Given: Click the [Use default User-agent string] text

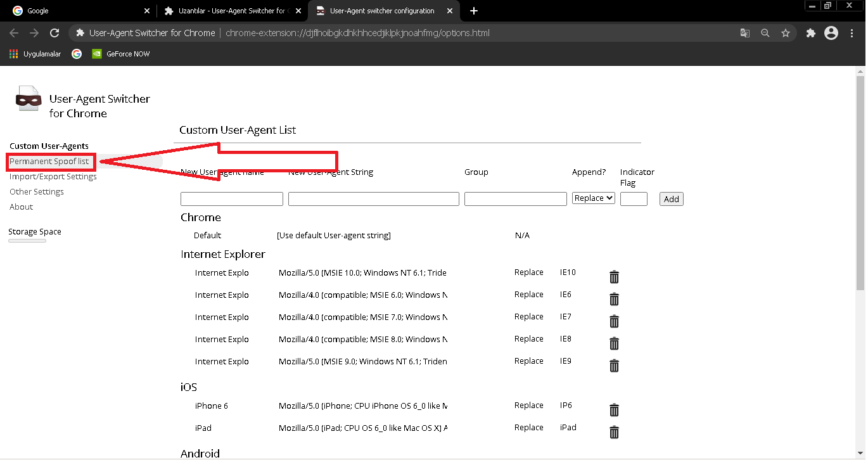Looking at the screenshot, I should pos(334,236).
